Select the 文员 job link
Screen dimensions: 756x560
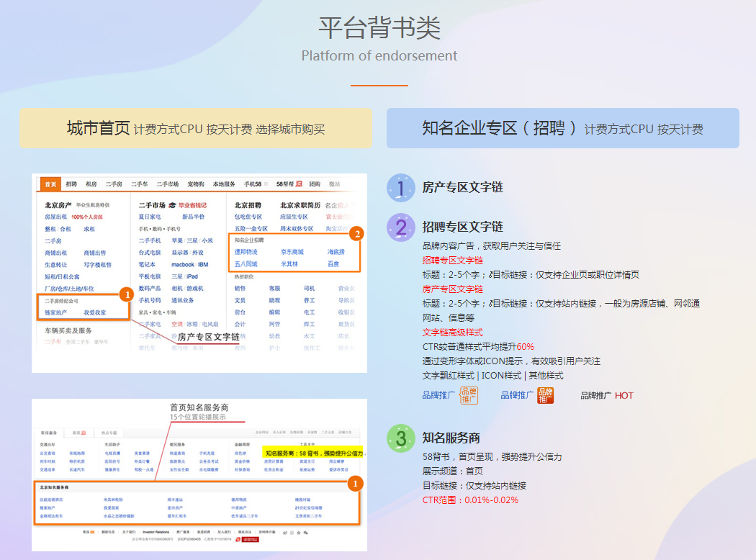[240, 300]
